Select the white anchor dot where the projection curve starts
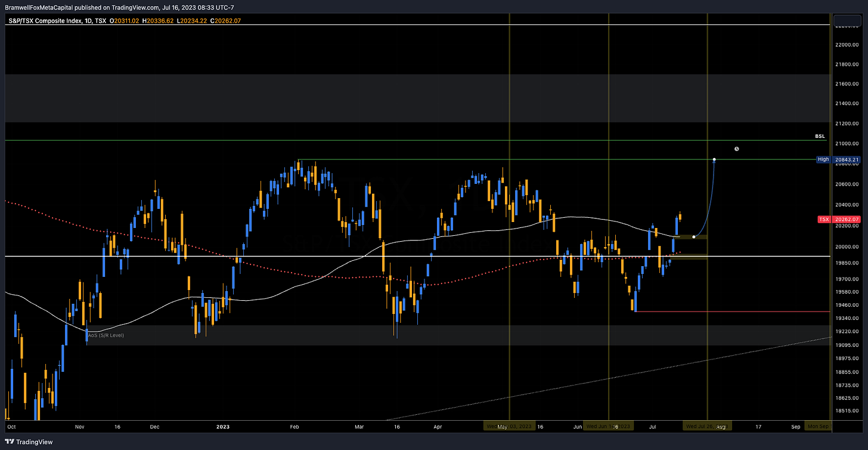868x450 pixels. click(694, 237)
